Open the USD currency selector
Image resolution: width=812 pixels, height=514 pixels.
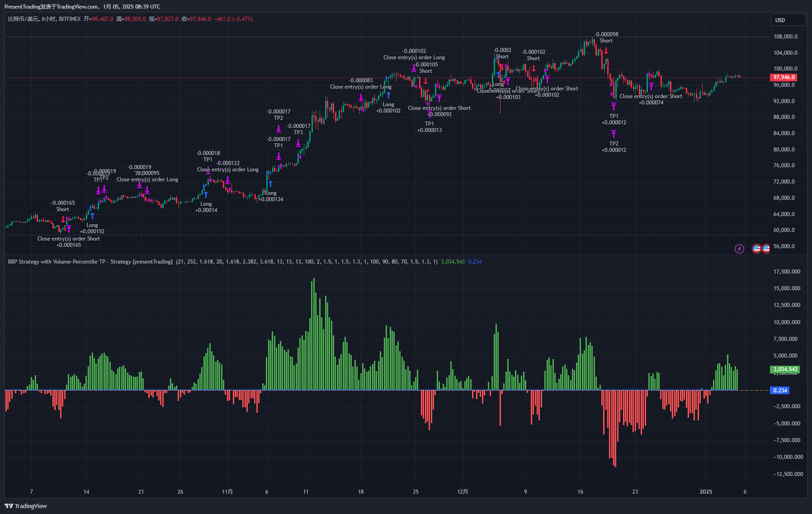click(x=788, y=20)
